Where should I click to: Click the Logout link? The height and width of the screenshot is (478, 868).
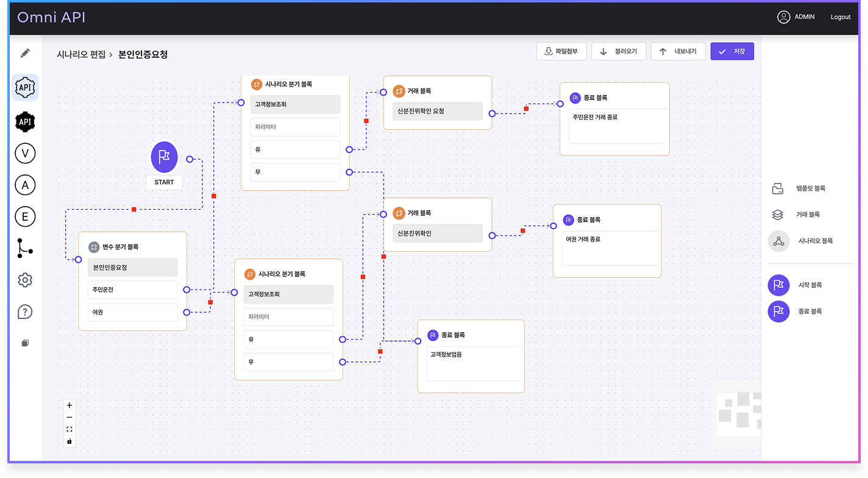click(841, 17)
